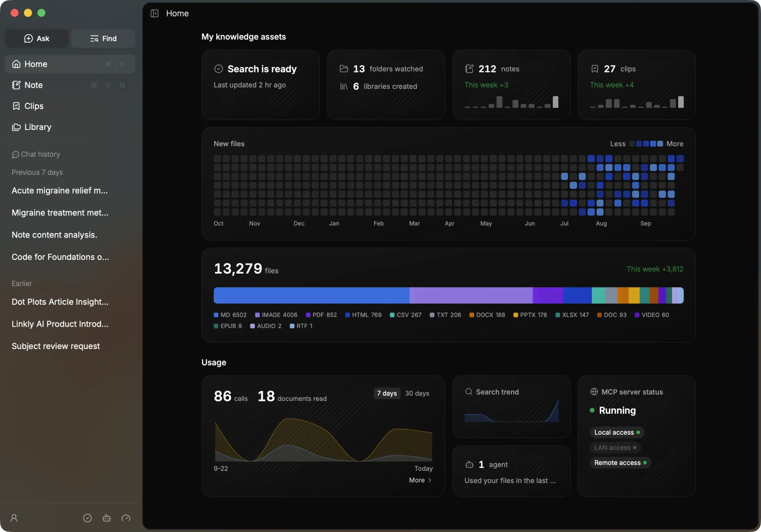Click the agent robot icon on agent card
Viewport: 761px width, 532px height.
[469, 464]
